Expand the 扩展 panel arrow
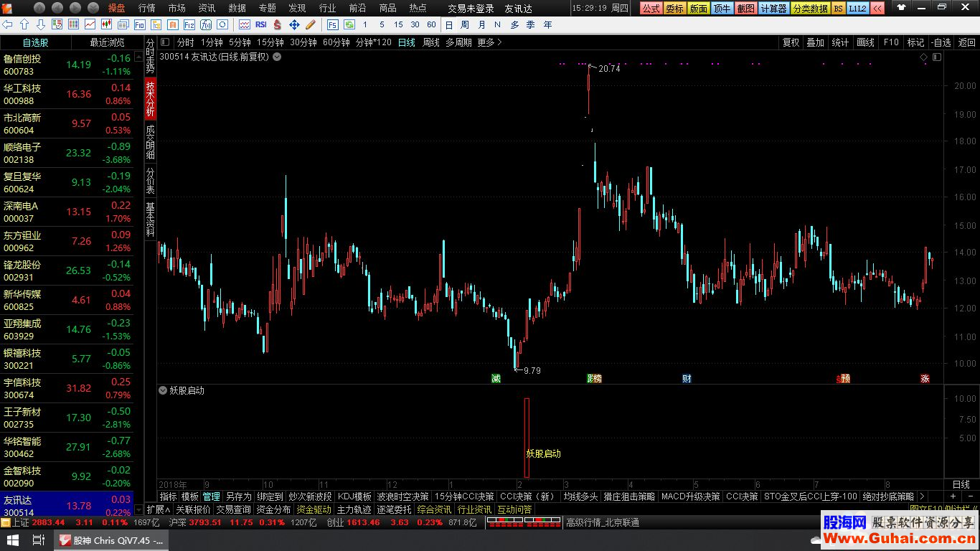The width and height of the screenshot is (980, 551). [x=159, y=509]
